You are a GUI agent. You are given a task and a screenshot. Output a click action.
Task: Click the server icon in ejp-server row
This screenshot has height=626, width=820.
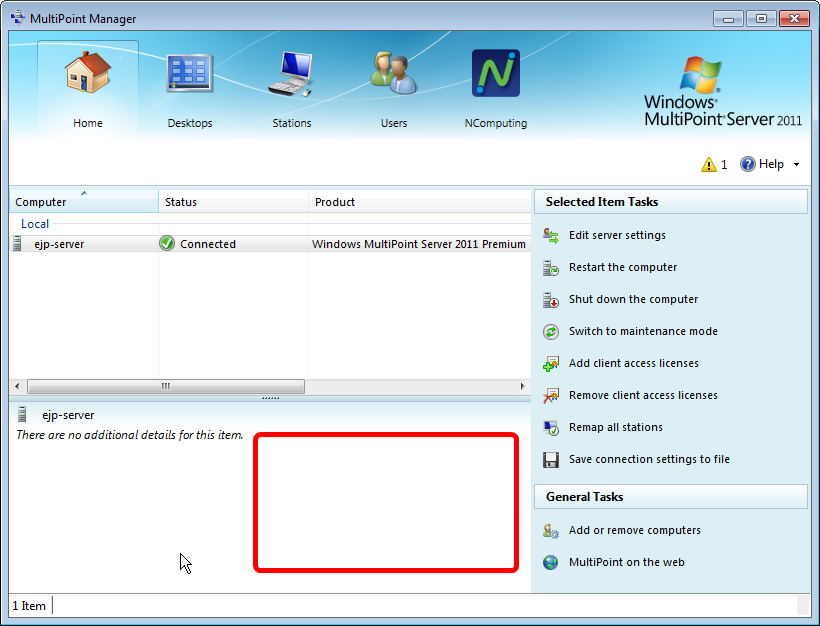[17, 243]
